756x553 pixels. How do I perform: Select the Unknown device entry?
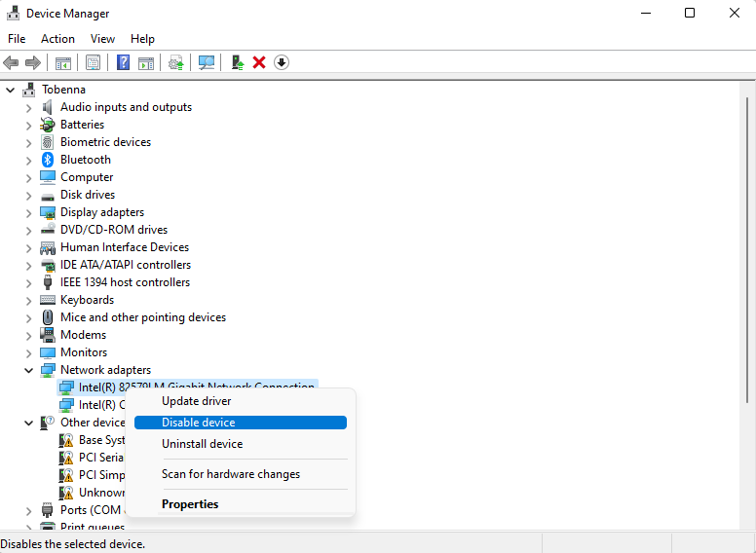92,493
